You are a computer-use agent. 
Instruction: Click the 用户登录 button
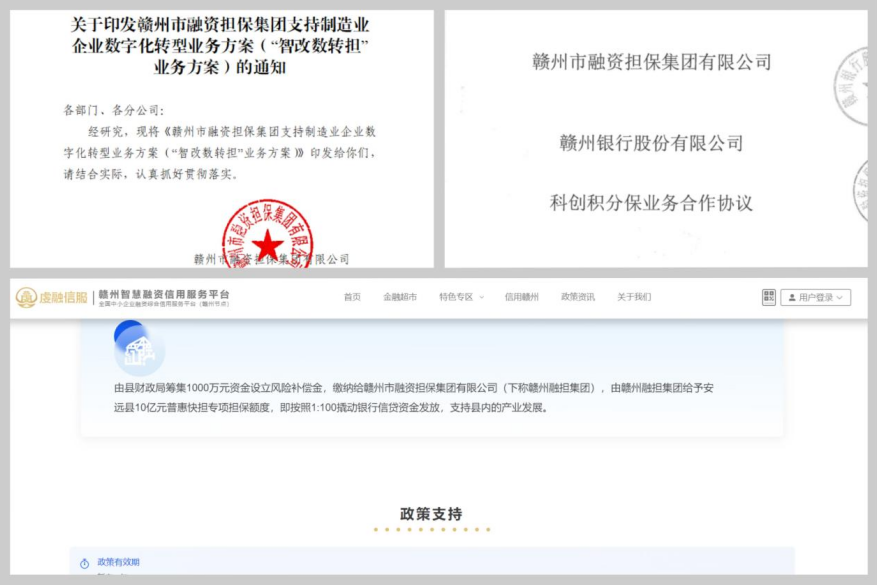click(x=815, y=297)
